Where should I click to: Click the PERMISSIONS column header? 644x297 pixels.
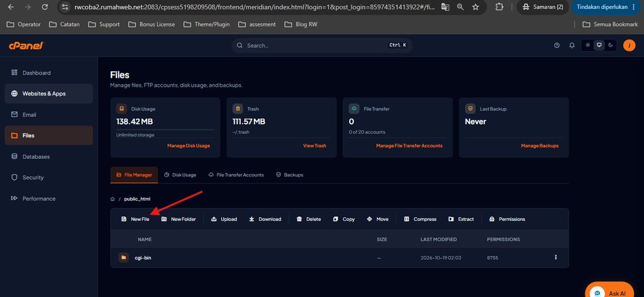(x=504, y=239)
